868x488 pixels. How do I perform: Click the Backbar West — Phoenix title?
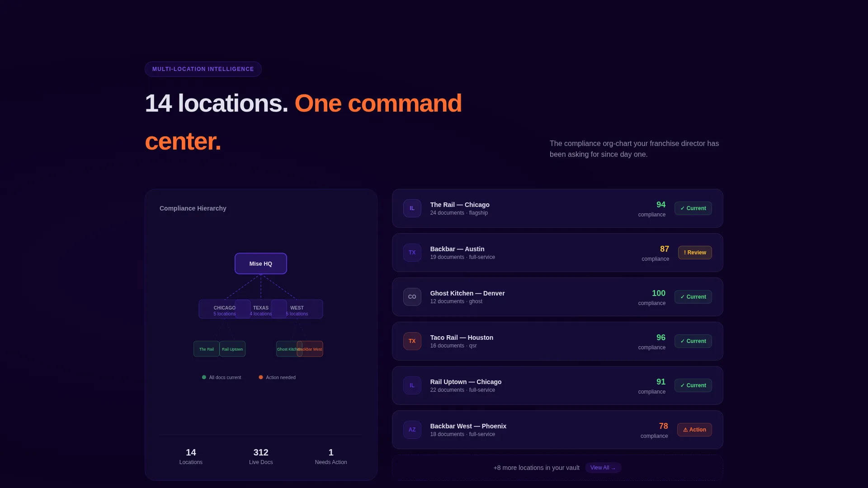468,426
